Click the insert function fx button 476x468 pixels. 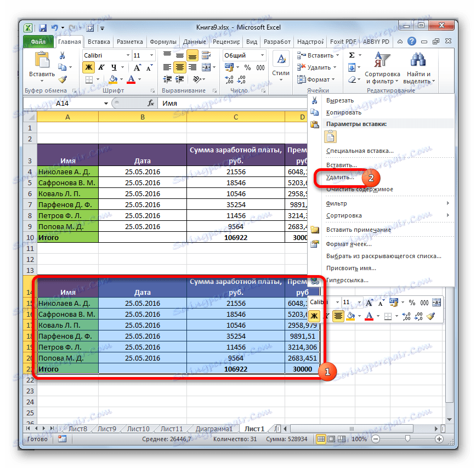(151, 103)
